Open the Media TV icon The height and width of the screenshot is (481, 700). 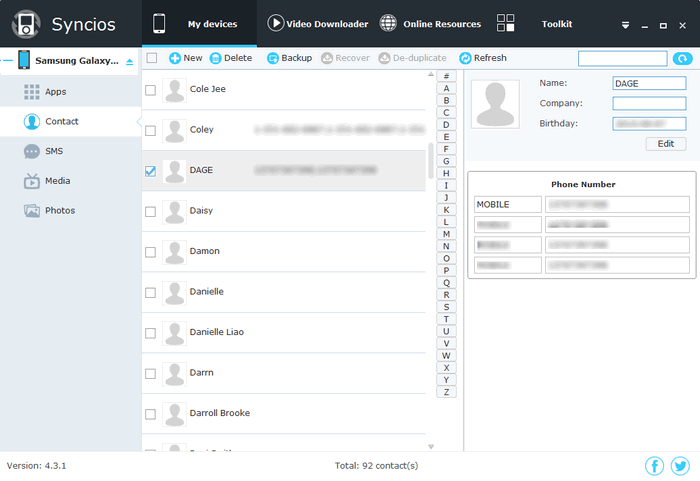(32, 181)
